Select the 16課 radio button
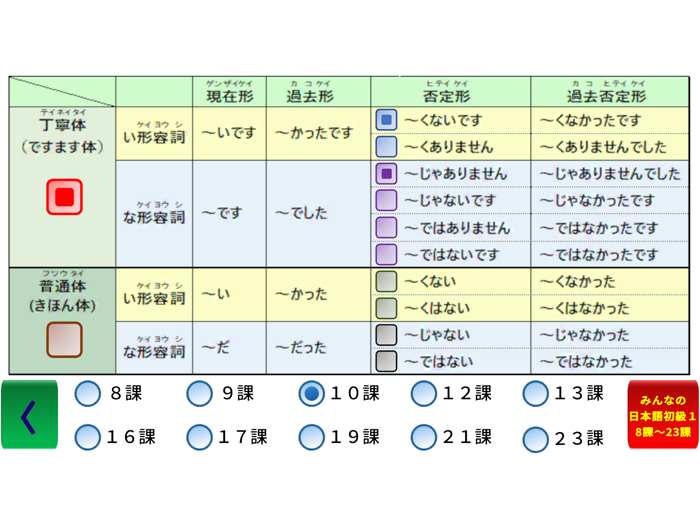 [88, 437]
